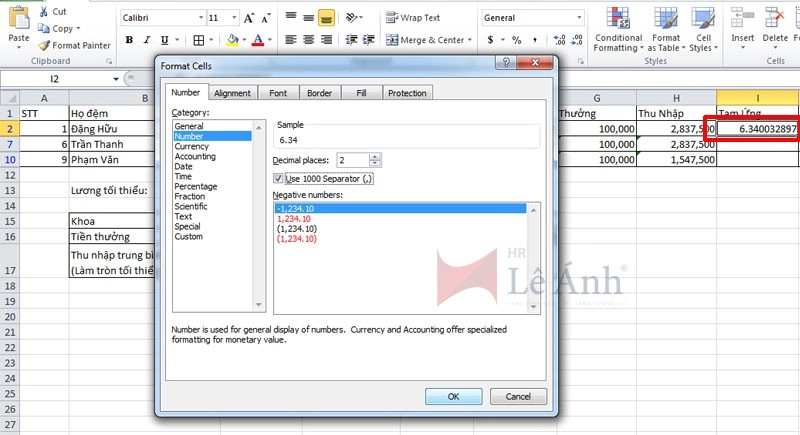Select Currency in the Category list
Screen dimensions: 800x435
pyautogui.click(x=191, y=147)
